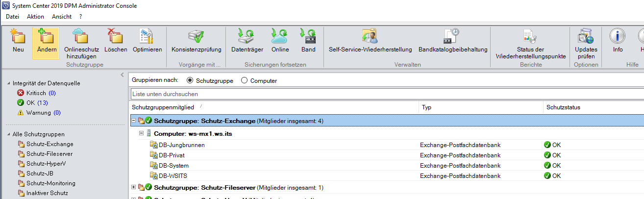Click the Neu protection group icon
The image size is (644, 199).
[x=18, y=36]
